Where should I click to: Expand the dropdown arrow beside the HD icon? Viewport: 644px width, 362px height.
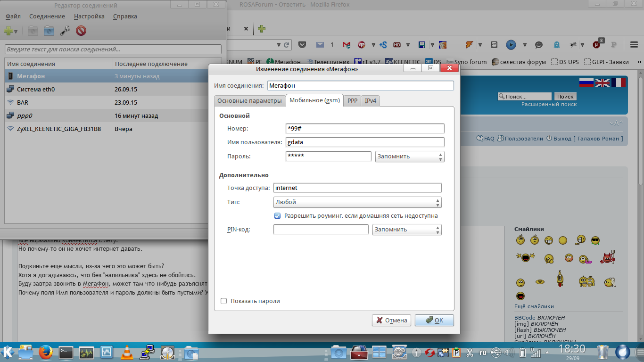click(x=407, y=45)
